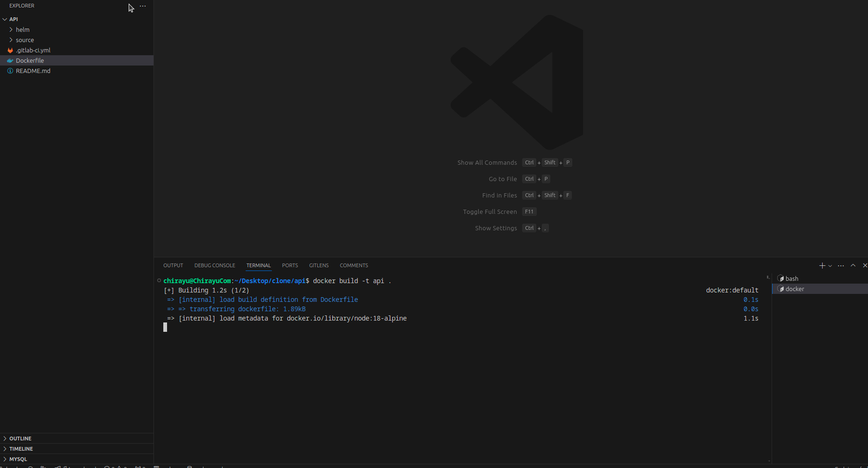Click the '[+] Building 1.2s (1/2)' line
This screenshot has width=868, height=468.
(206, 290)
